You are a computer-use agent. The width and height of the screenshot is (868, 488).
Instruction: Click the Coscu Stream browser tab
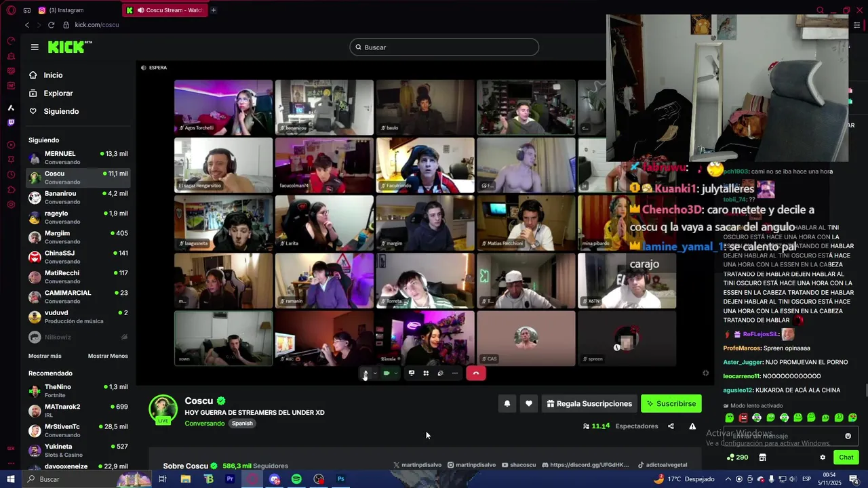(165, 10)
